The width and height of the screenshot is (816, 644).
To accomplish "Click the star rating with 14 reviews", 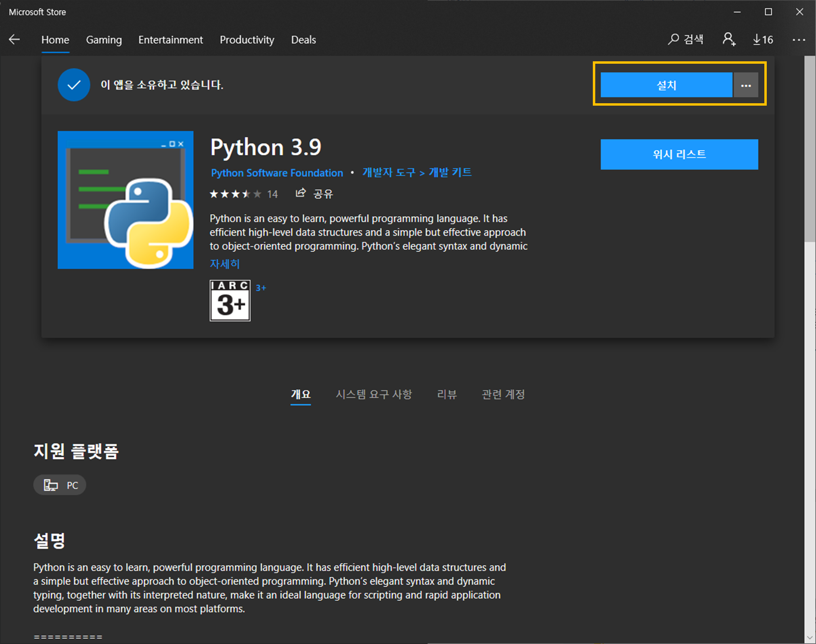I will (x=244, y=194).
